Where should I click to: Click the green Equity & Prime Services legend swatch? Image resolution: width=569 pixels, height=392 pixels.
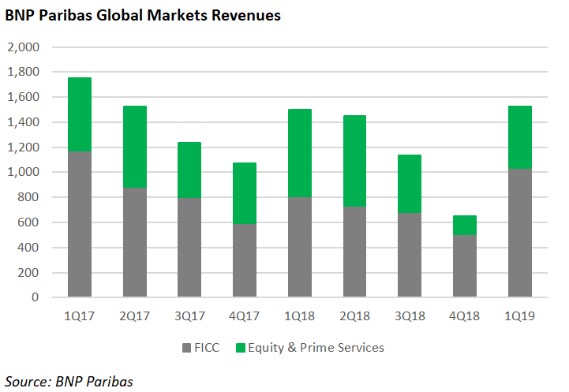(x=241, y=348)
